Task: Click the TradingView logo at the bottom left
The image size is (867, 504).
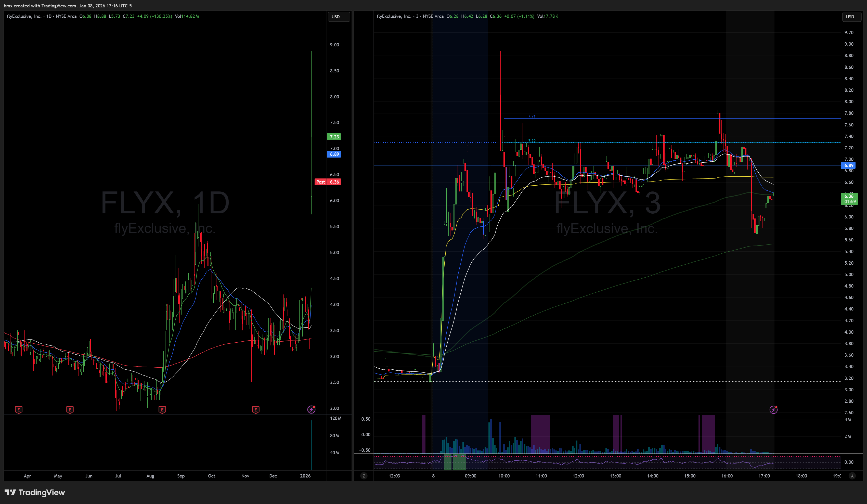Action: (x=34, y=492)
